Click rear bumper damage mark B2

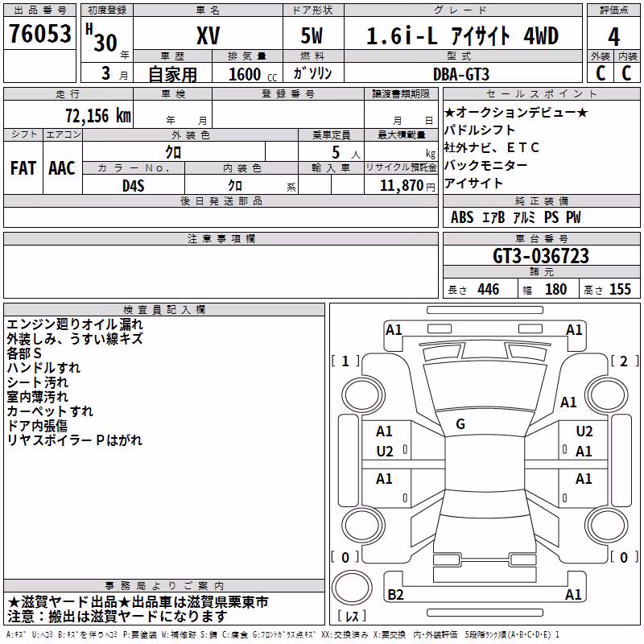click(395, 595)
